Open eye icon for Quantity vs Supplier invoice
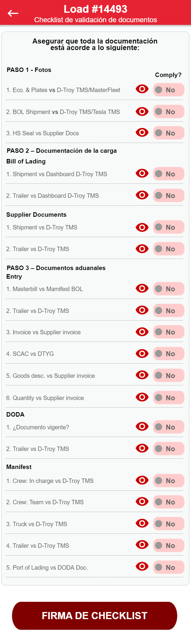This screenshot has width=191, height=644. (142, 397)
